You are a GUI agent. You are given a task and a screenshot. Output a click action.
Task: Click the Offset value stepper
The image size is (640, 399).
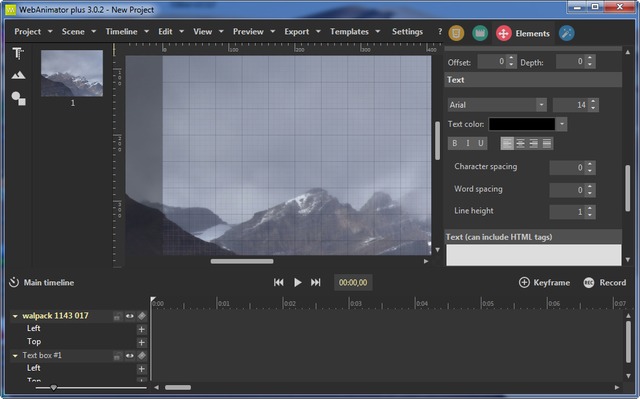[x=511, y=62]
